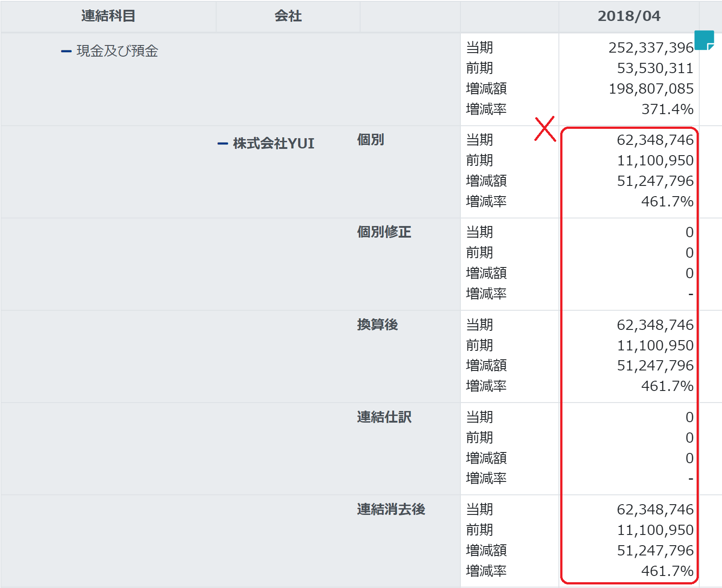The width and height of the screenshot is (722, 588).
Task: Select the 53,530,311 value cell
Action: [655, 68]
